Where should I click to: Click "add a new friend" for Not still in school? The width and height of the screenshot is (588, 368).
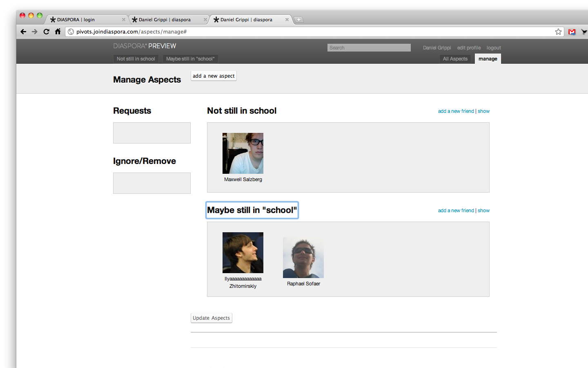point(456,111)
